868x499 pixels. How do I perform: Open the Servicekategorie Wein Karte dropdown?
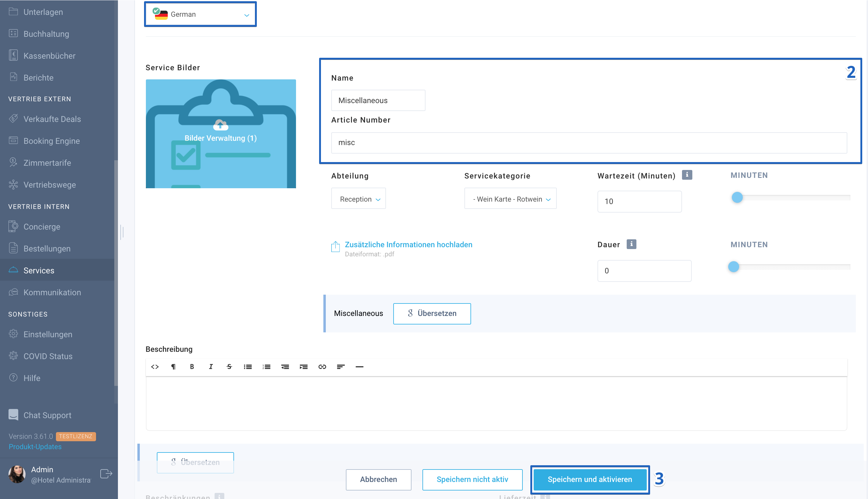tap(510, 199)
